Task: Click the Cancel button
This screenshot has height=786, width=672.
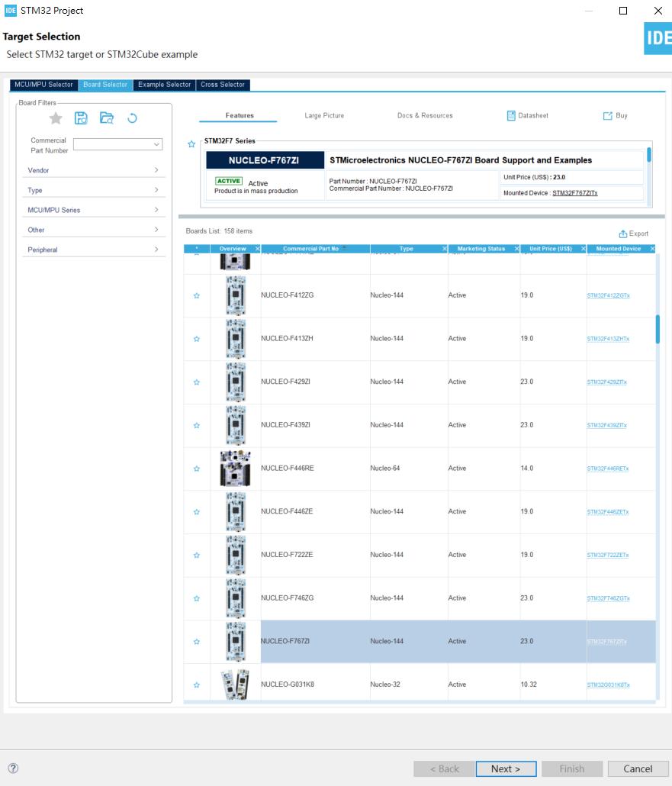Action: pyautogui.click(x=638, y=768)
